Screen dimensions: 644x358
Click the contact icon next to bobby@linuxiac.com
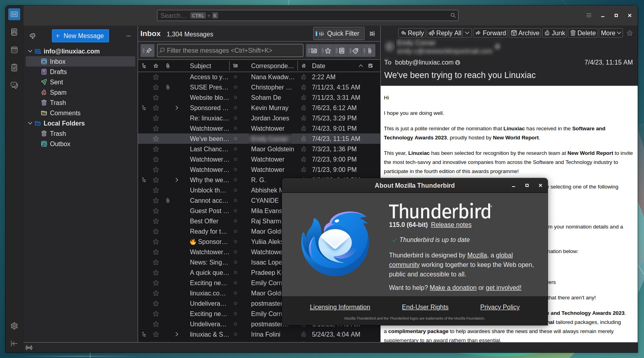coord(458,63)
